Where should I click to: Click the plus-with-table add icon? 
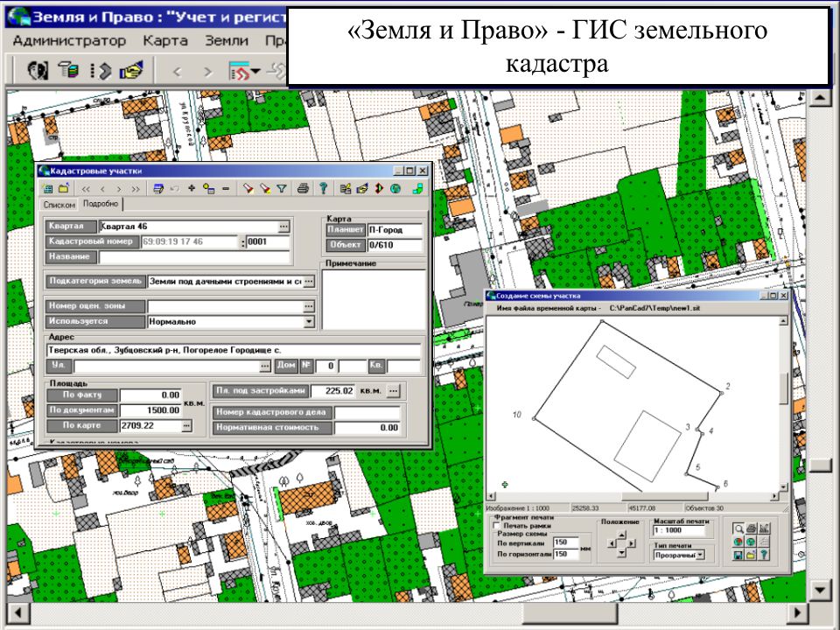209,189
